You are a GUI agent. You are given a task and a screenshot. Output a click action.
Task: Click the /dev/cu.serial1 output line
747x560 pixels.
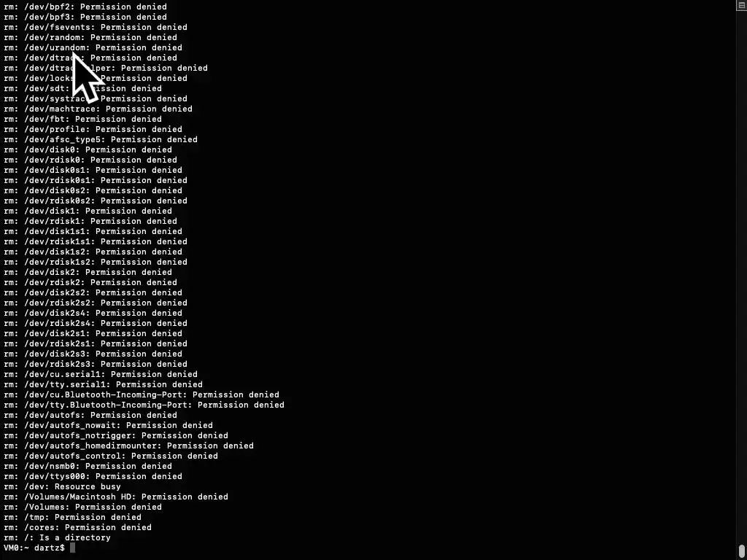[101, 374]
